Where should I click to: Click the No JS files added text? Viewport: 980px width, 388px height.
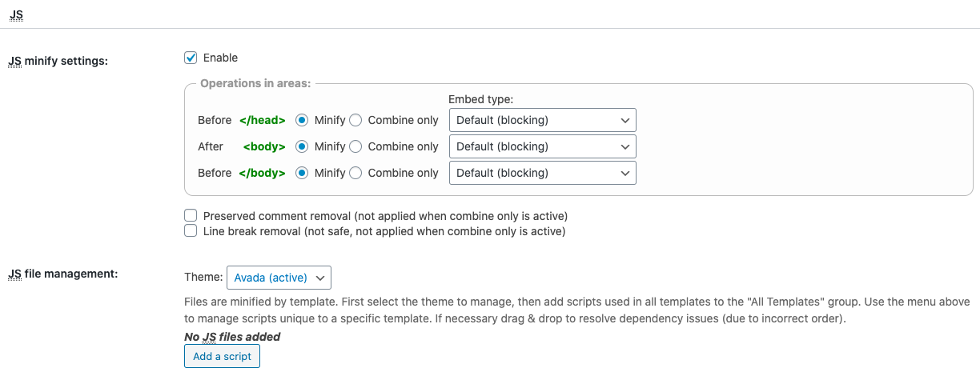232,337
